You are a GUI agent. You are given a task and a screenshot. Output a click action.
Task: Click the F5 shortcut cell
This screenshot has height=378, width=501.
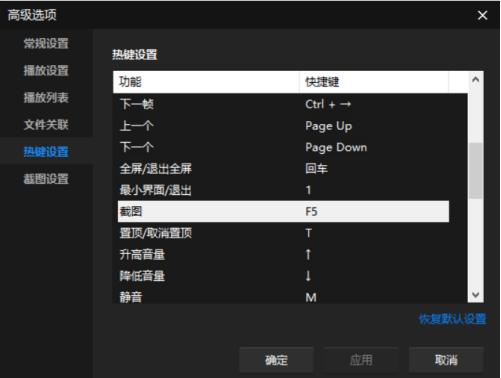[311, 211]
